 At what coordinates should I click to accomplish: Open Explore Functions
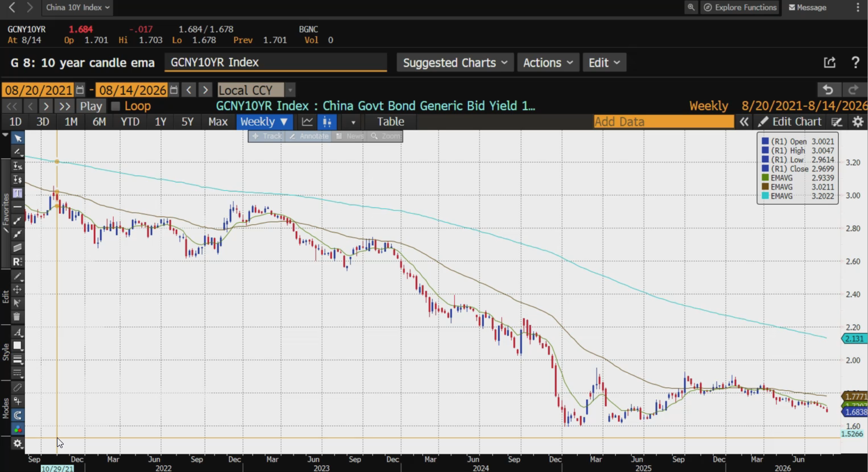(x=740, y=7)
